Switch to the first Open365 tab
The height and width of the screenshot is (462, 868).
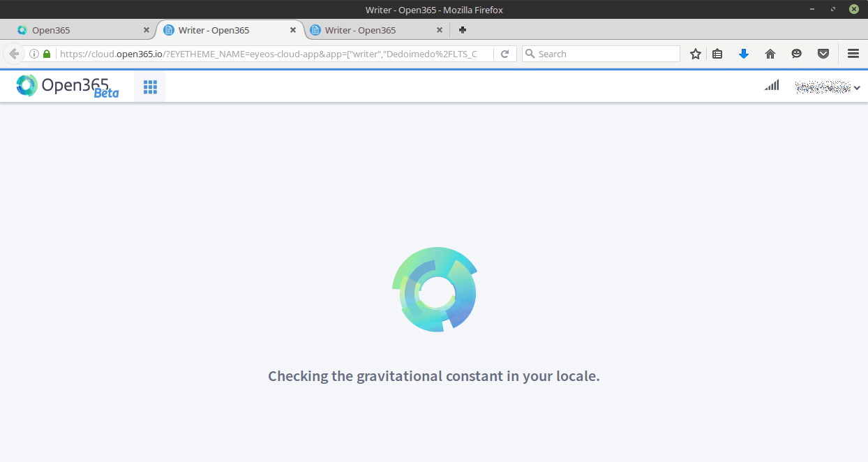(x=77, y=30)
